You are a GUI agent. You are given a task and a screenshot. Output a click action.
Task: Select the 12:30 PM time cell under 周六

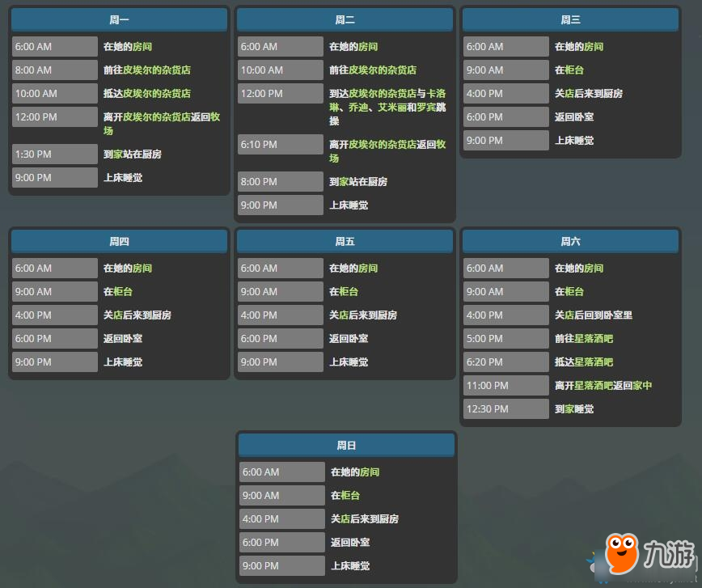pos(505,409)
